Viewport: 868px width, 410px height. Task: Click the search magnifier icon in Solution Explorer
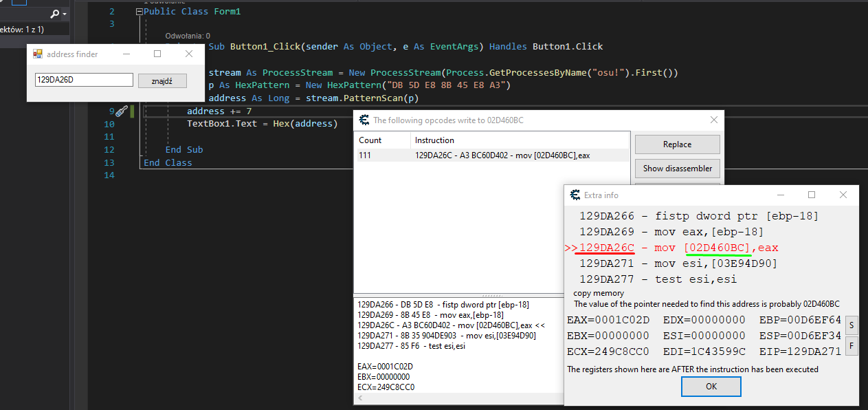coord(55,14)
